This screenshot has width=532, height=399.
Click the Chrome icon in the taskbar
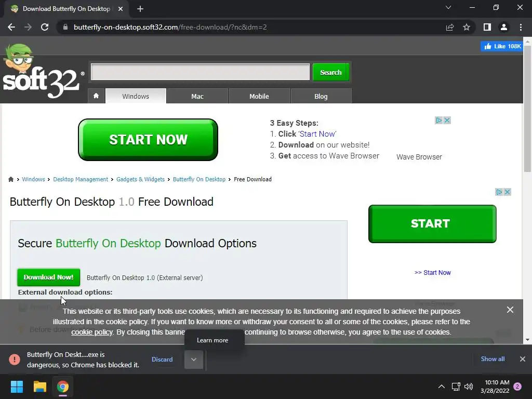(x=63, y=387)
